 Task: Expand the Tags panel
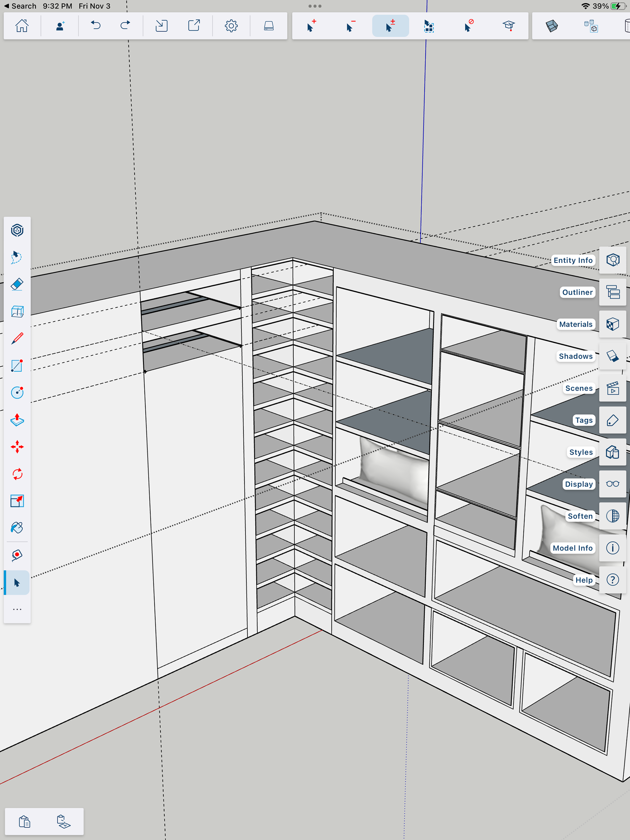tap(612, 420)
